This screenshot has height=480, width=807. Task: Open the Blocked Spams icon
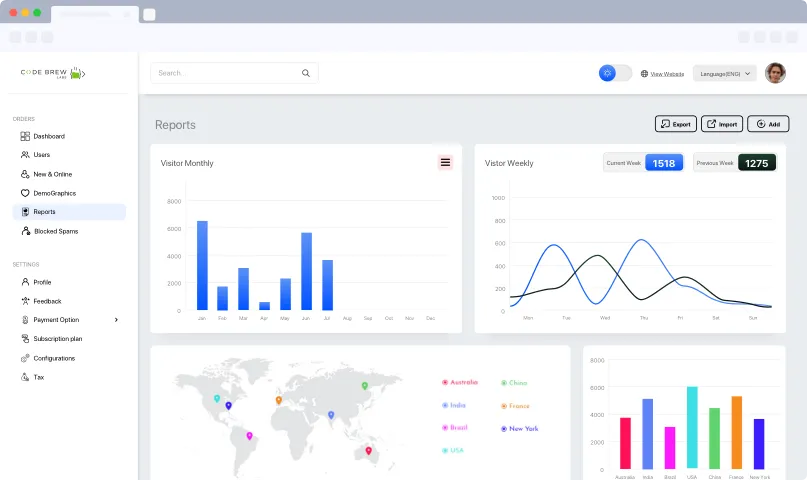tap(25, 231)
